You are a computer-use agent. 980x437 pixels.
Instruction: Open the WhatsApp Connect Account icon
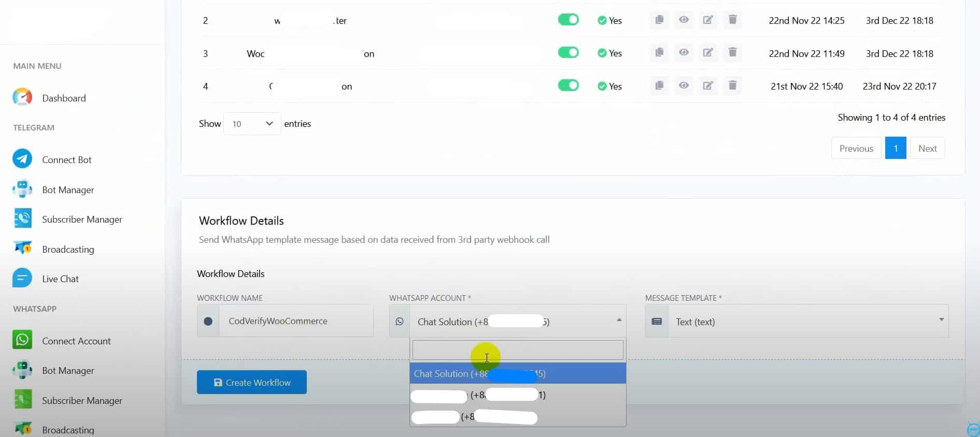(22, 340)
